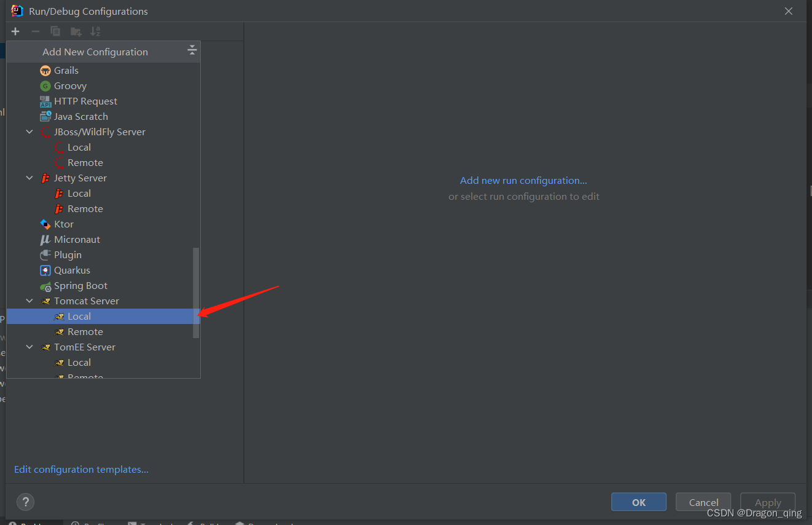Click the configuration list scrollbar
This screenshot has width=812, height=525.
(196, 292)
